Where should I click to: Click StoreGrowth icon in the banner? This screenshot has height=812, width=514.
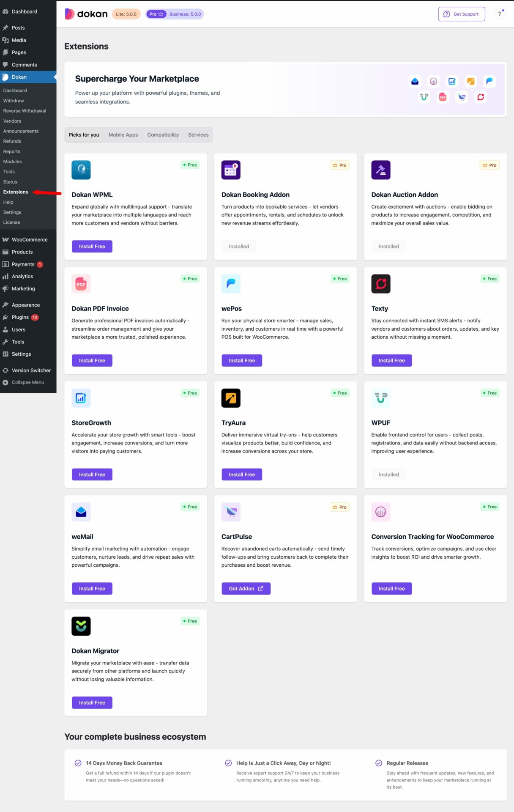pyautogui.click(x=452, y=81)
